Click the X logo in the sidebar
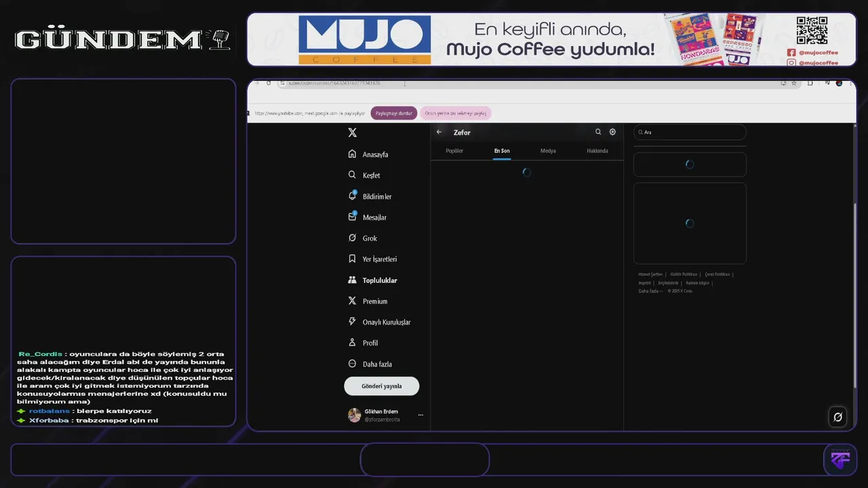Screen dimensions: 868x488 click(352, 133)
